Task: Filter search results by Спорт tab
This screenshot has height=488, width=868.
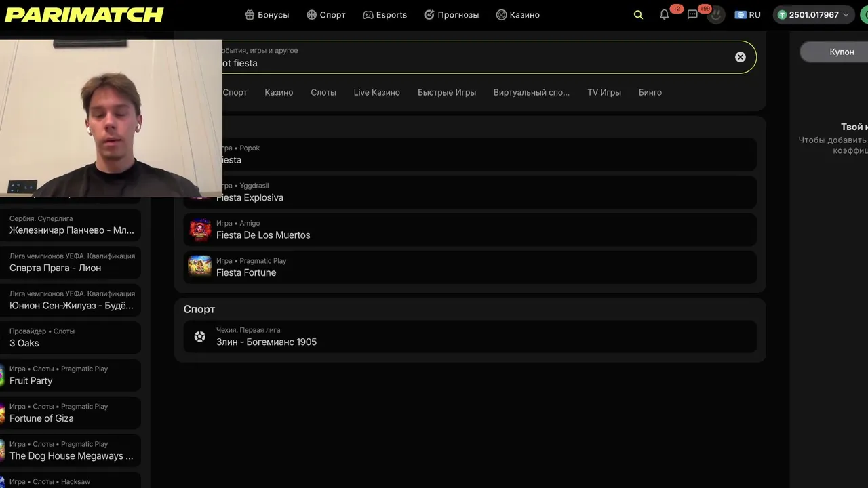Action: coord(235,92)
